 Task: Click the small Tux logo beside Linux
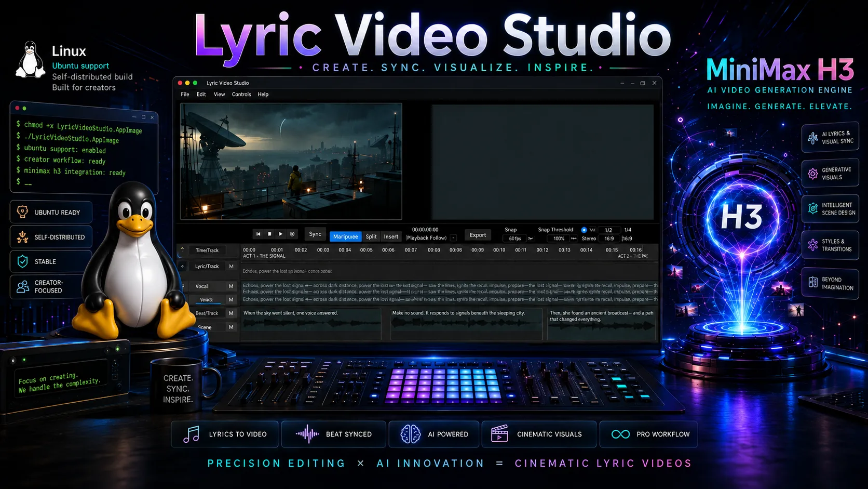[x=31, y=60]
